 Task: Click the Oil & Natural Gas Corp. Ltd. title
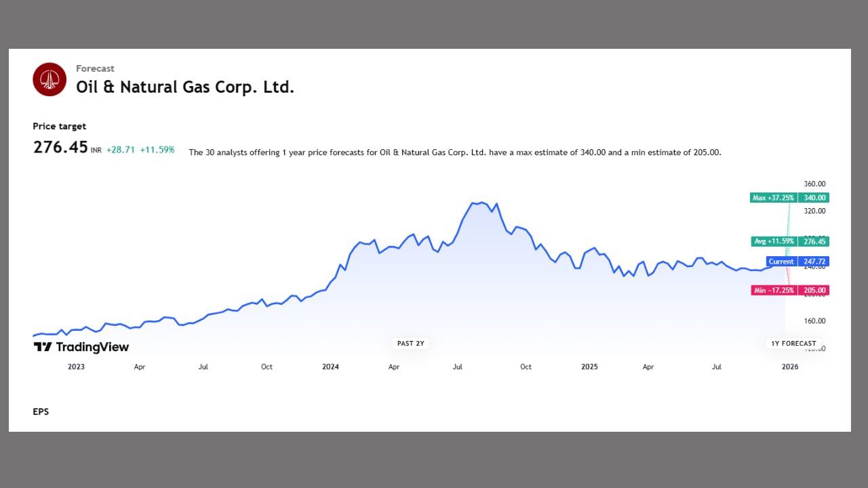click(185, 87)
